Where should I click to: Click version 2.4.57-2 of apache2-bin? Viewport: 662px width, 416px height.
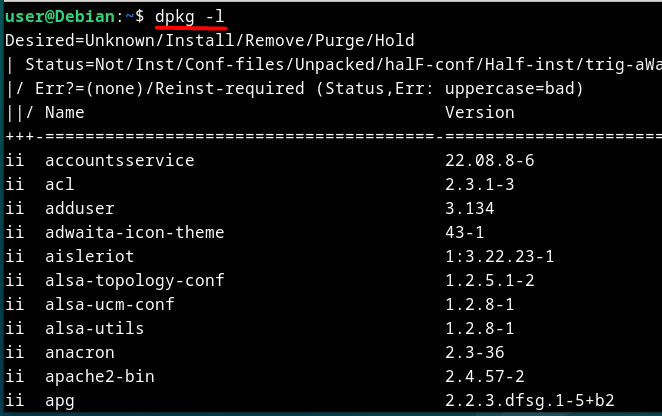point(485,377)
